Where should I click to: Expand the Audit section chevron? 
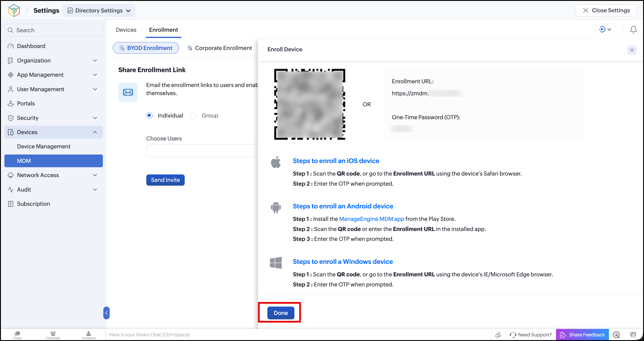[95, 190]
